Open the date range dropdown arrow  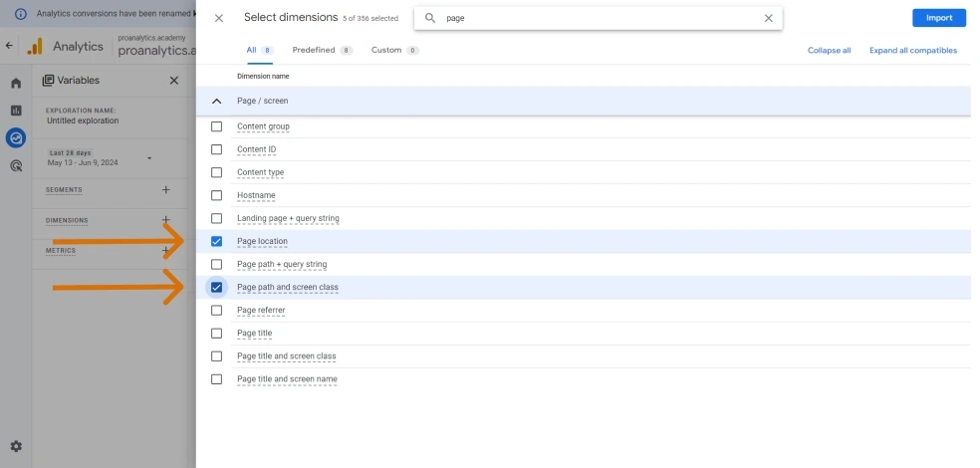tap(149, 158)
